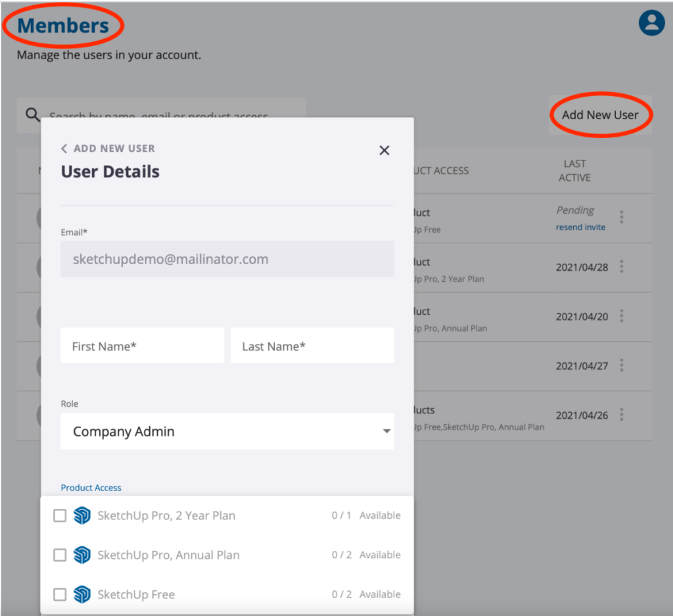The image size is (673, 616).
Task: Open the three-dot menu for the 2021/04/27 row
Action: click(621, 366)
